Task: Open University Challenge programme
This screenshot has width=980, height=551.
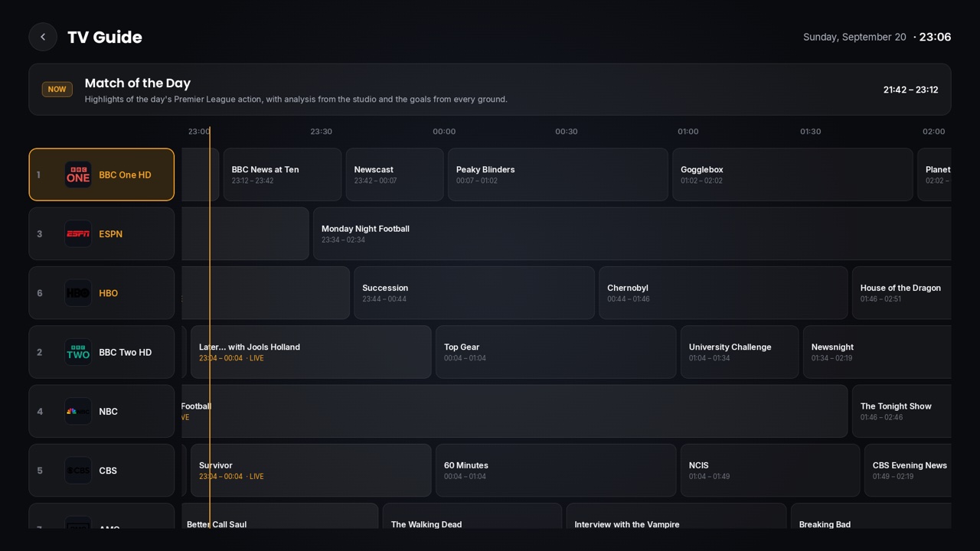Action: (740, 352)
